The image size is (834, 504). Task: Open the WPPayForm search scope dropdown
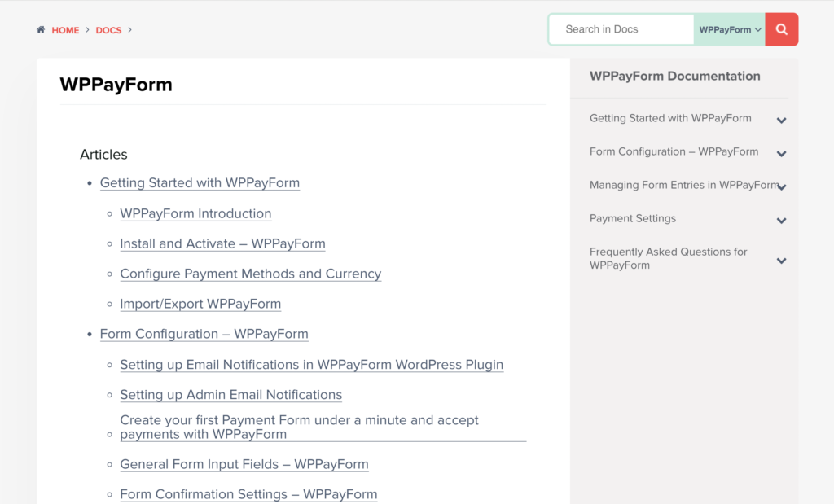click(x=730, y=30)
